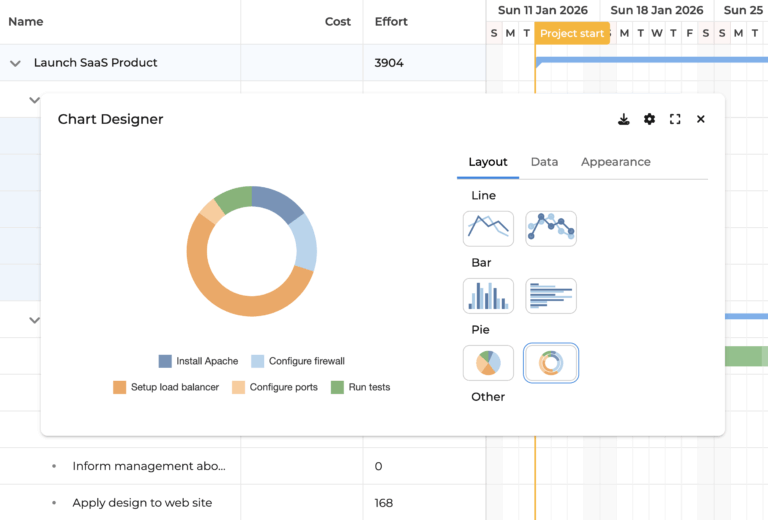Expand Chart Designer to fullscreen

(675, 119)
